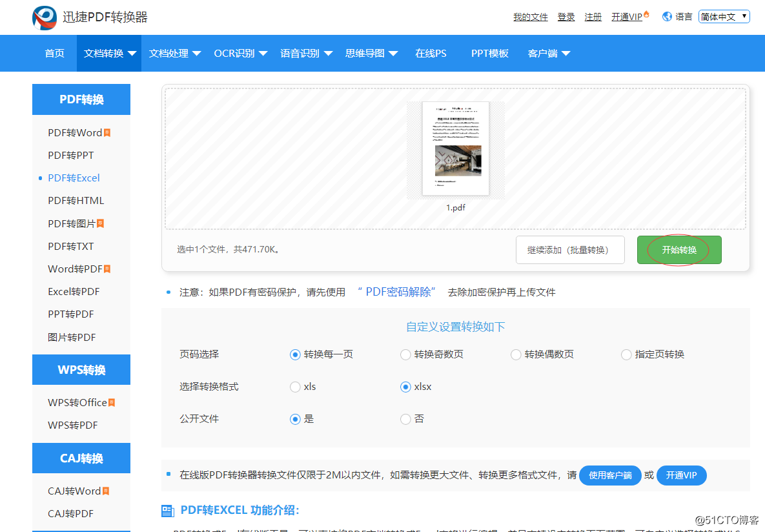
Task: Open 我的文件 link in header
Action: point(530,17)
